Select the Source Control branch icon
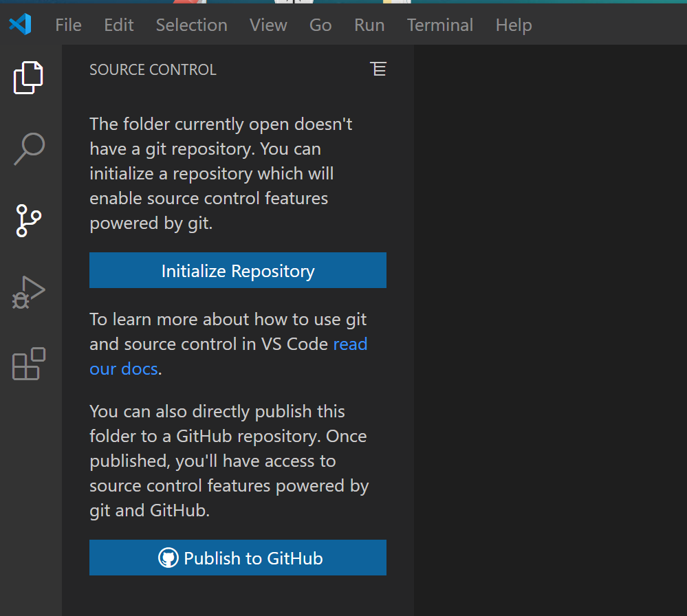This screenshot has width=687, height=616. coord(28,221)
